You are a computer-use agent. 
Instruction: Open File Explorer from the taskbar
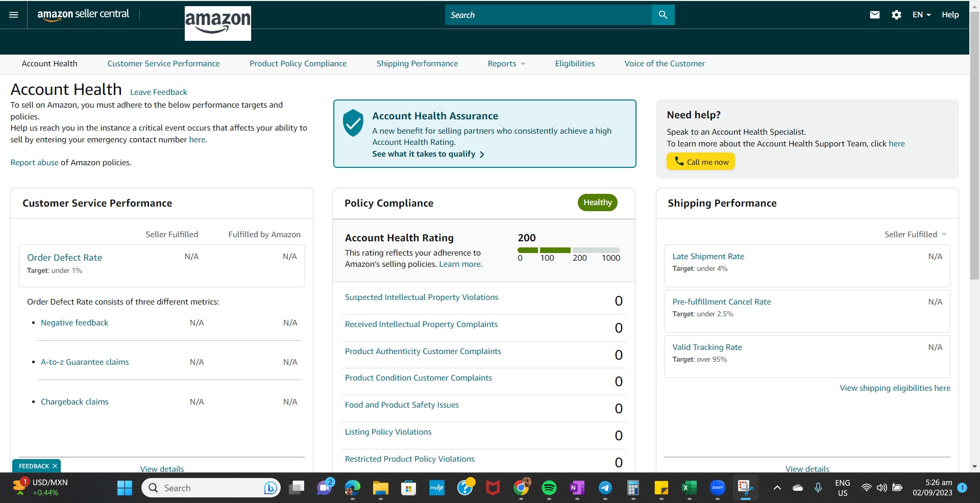[x=380, y=488]
